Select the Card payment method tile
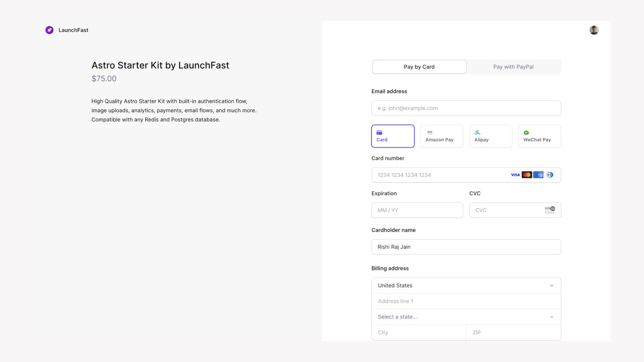This screenshot has height=362, width=644. point(392,136)
